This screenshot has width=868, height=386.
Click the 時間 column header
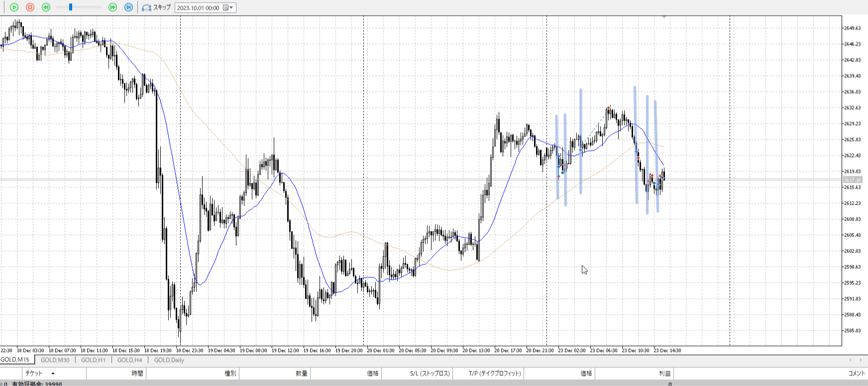[137, 374]
